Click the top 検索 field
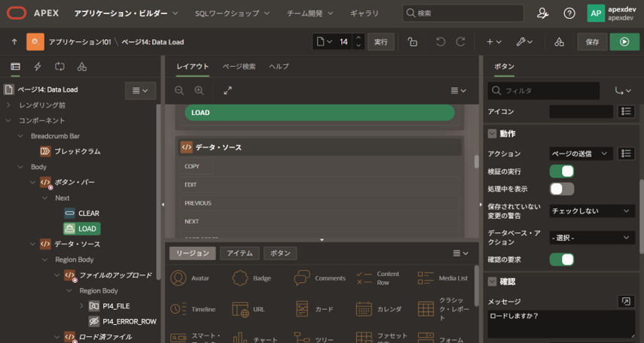644x343 pixels. tap(463, 13)
